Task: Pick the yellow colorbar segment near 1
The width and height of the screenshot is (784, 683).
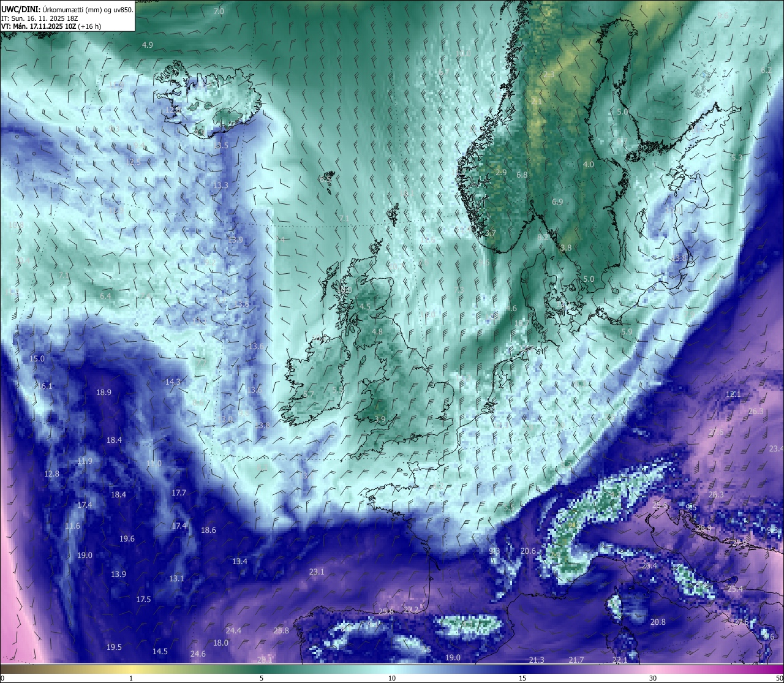Action: (x=131, y=669)
